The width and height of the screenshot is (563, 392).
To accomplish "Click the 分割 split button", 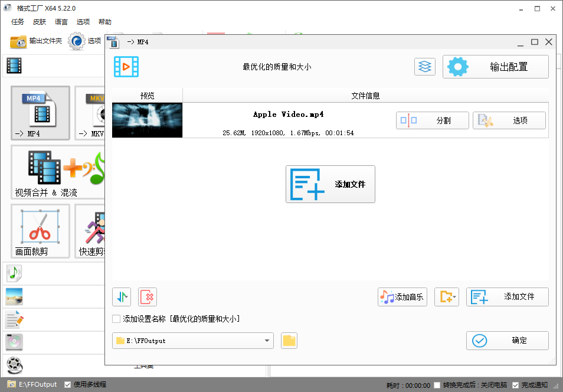I will click(x=433, y=120).
